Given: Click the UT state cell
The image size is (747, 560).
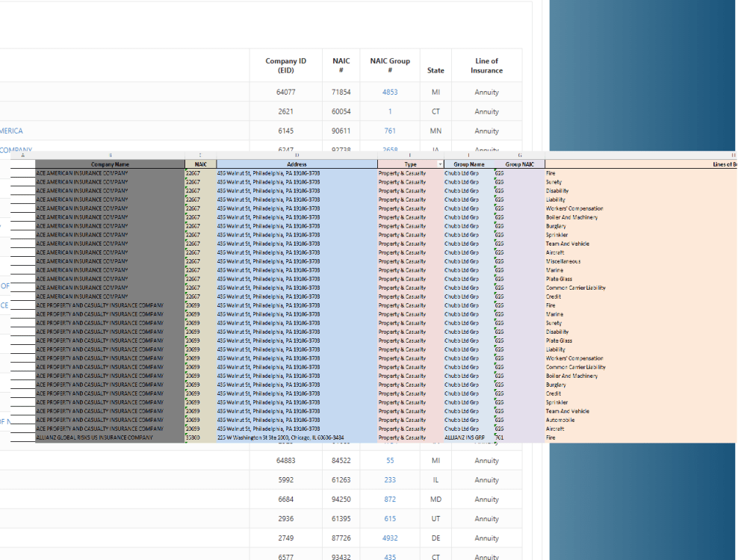Looking at the screenshot, I should 436,519.
